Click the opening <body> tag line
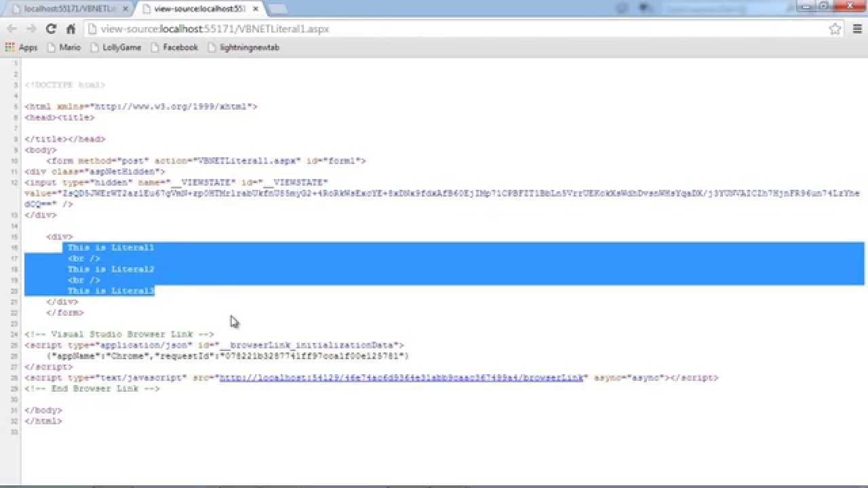Viewport: 868px width, 488px height. point(41,150)
